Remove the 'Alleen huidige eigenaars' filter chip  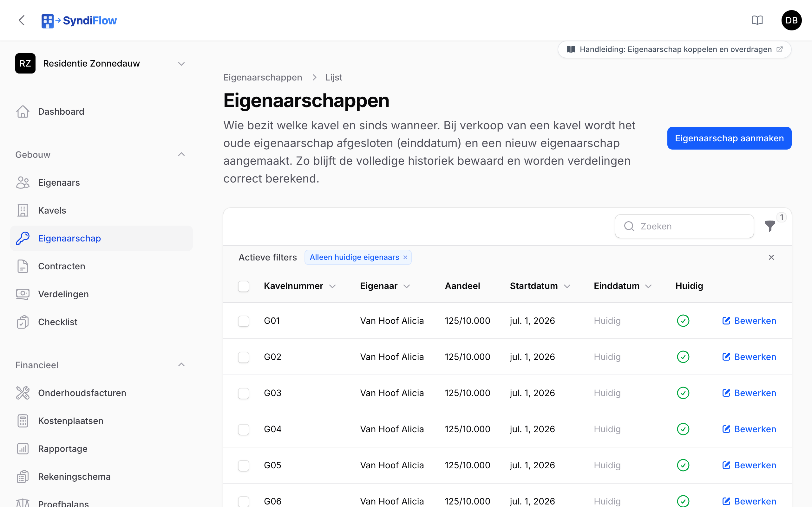tap(405, 257)
